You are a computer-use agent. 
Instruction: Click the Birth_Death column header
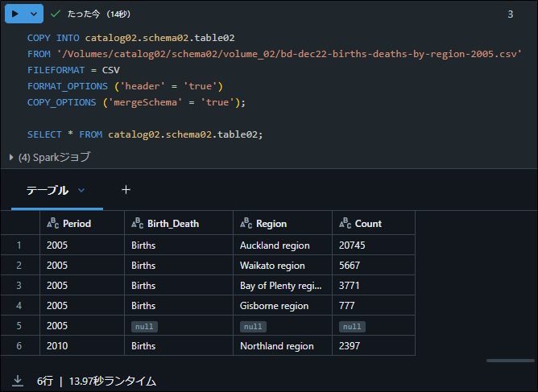pos(179,223)
